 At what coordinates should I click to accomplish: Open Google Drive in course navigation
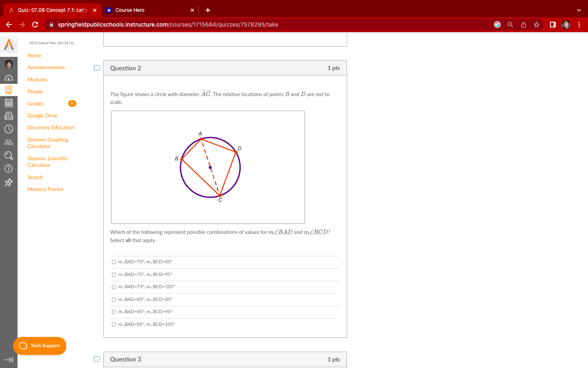pos(42,116)
